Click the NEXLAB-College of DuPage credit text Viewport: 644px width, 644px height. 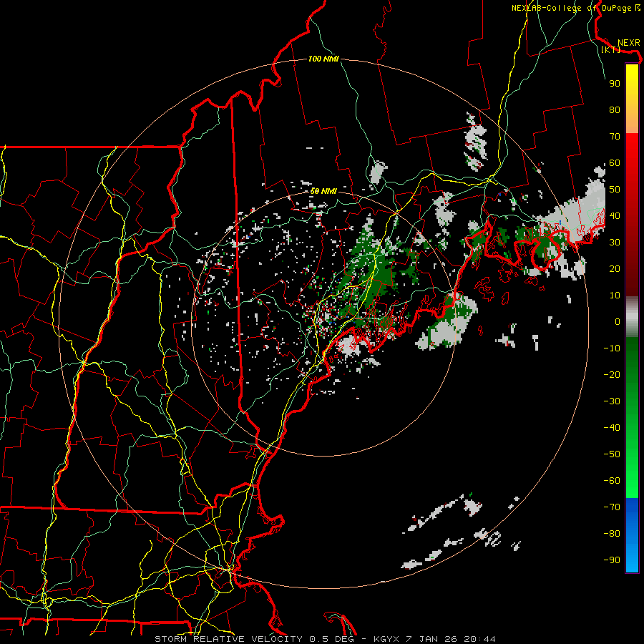tap(575, 8)
